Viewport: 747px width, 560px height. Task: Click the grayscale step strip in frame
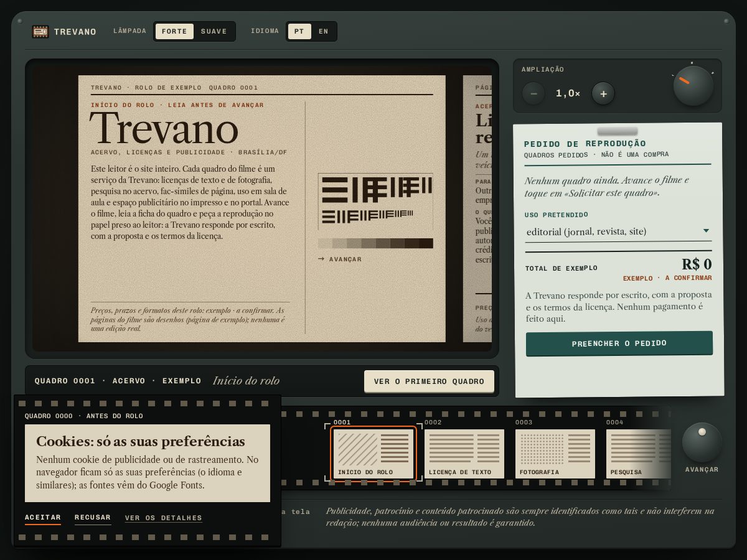point(375,243)
